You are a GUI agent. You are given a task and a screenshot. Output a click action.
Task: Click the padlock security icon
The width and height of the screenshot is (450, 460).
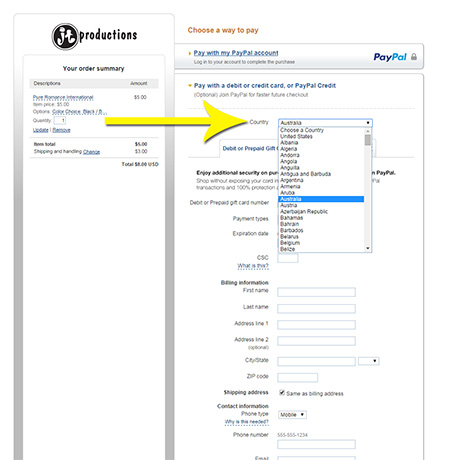(414, 57)
